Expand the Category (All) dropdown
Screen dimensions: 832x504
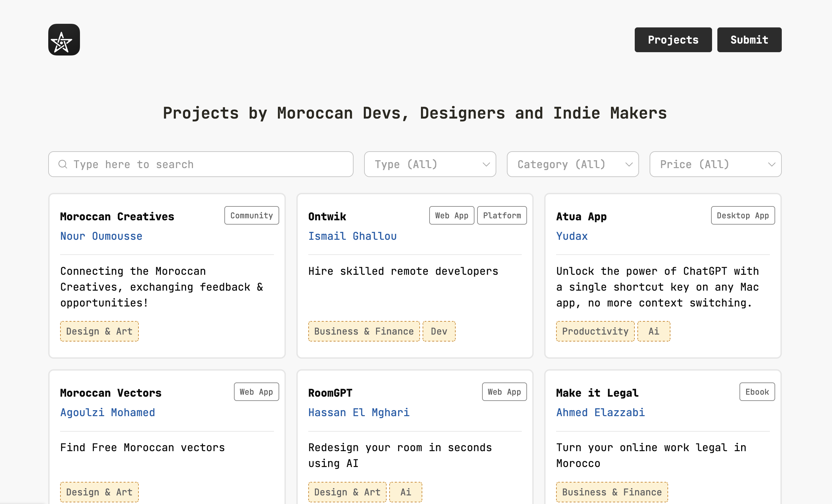(x=573, y=164)
